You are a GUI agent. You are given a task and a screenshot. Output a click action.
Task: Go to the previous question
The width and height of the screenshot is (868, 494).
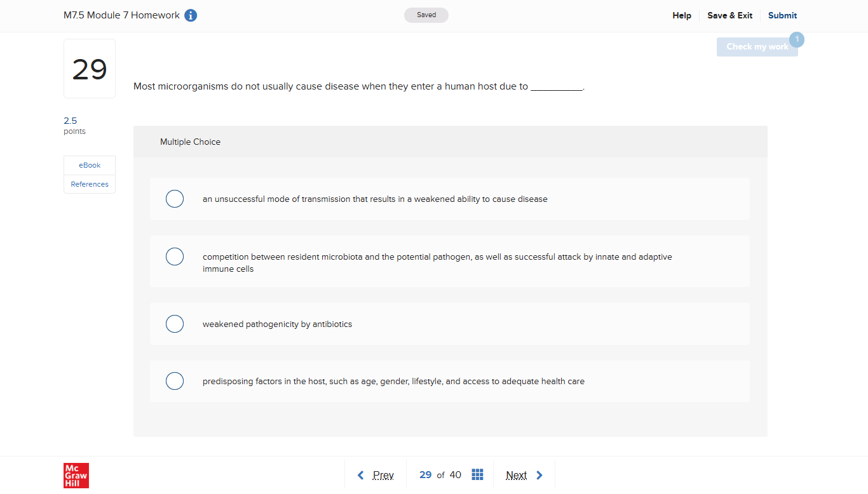383,474
